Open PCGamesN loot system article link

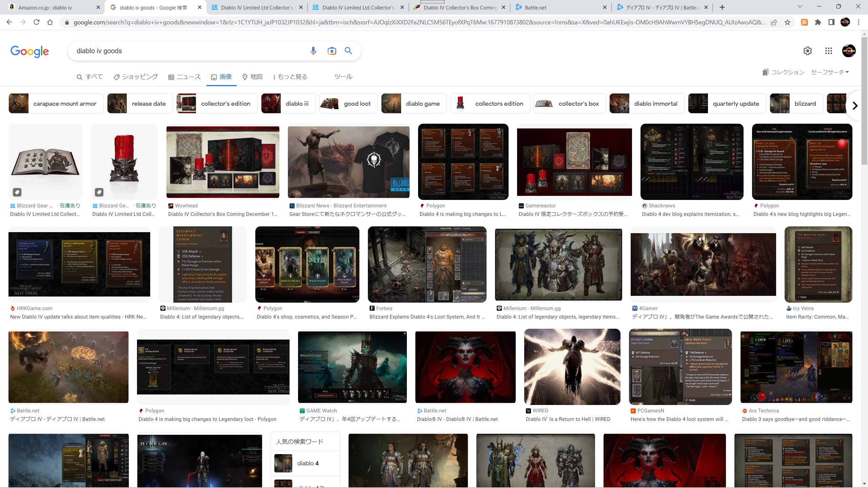[x=679, y=419]
